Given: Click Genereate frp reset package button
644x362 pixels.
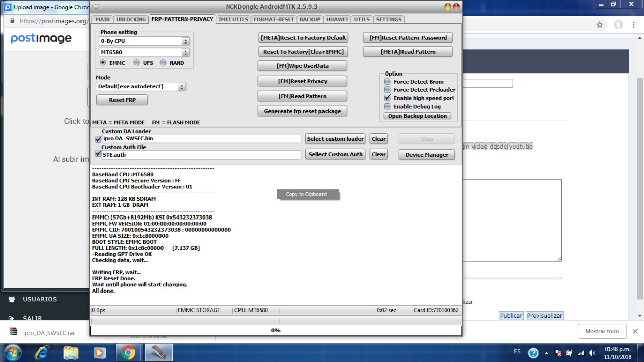Looking at the screenshot, I should tap(302, 111).
